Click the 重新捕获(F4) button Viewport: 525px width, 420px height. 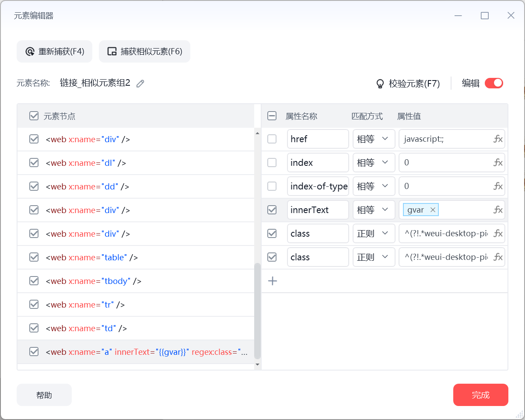pyautogui.click(x=55, y=52)
